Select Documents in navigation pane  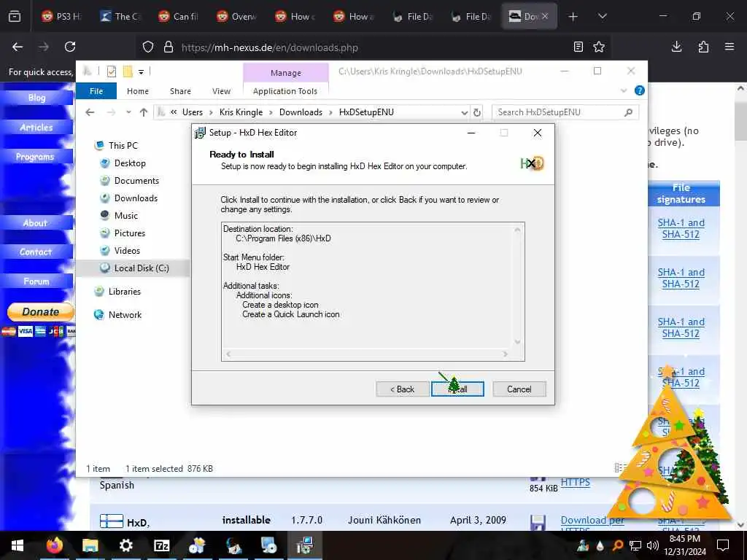[136, 181]
